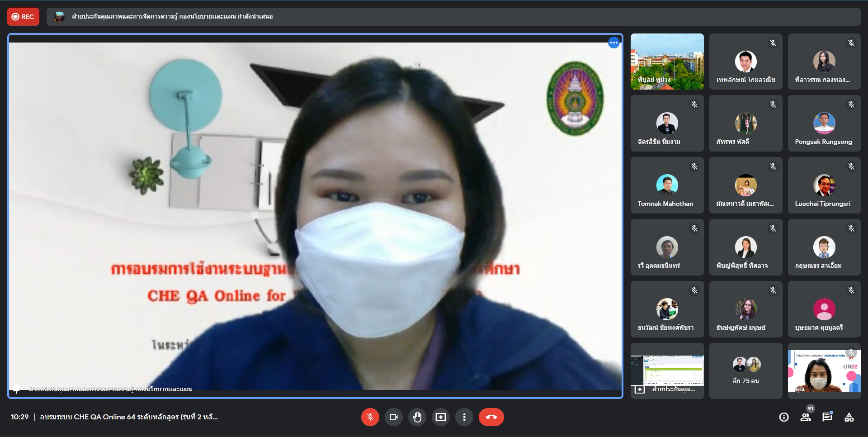Open the activities shapes icon
This screenshot has width=868, height=437.
tap(849, 417)
